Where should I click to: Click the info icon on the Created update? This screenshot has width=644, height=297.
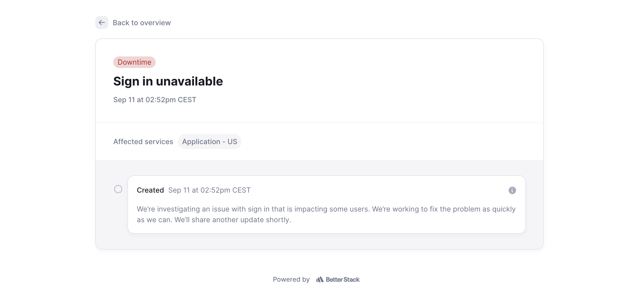(x=512, y=190)
